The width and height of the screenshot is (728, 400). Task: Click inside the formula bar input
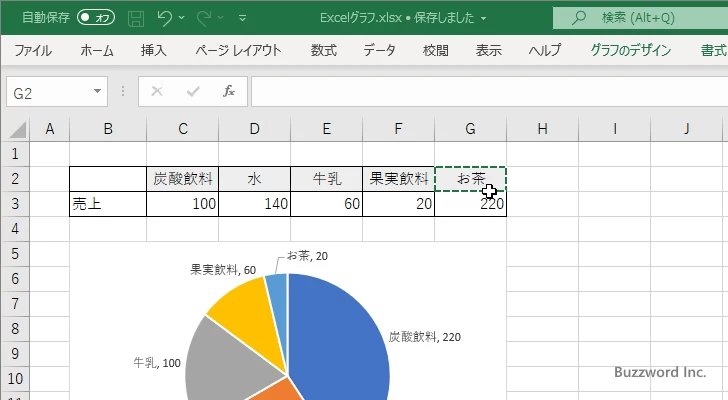(x=489, y=92)
